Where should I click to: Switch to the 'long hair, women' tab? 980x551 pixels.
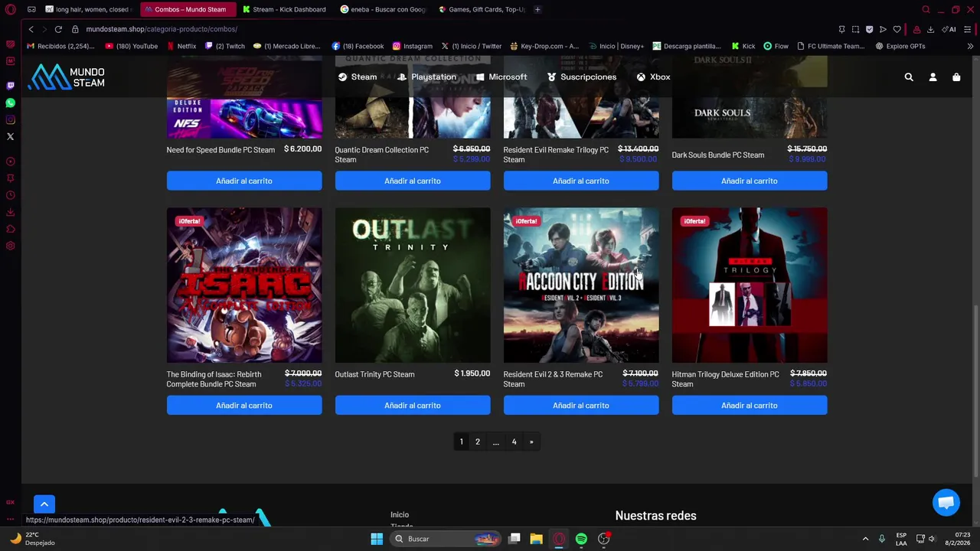(x=89, y=9)
